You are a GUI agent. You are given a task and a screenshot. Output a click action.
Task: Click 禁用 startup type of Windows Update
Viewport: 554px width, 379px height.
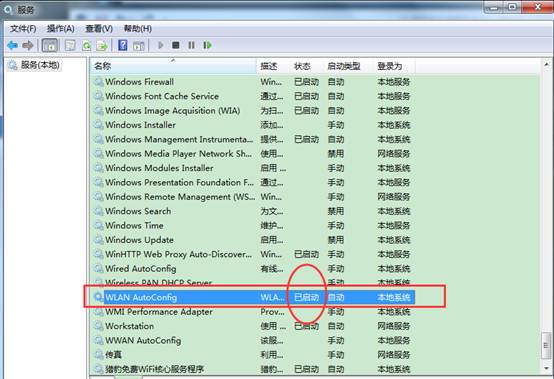click(x=336, y=240)
